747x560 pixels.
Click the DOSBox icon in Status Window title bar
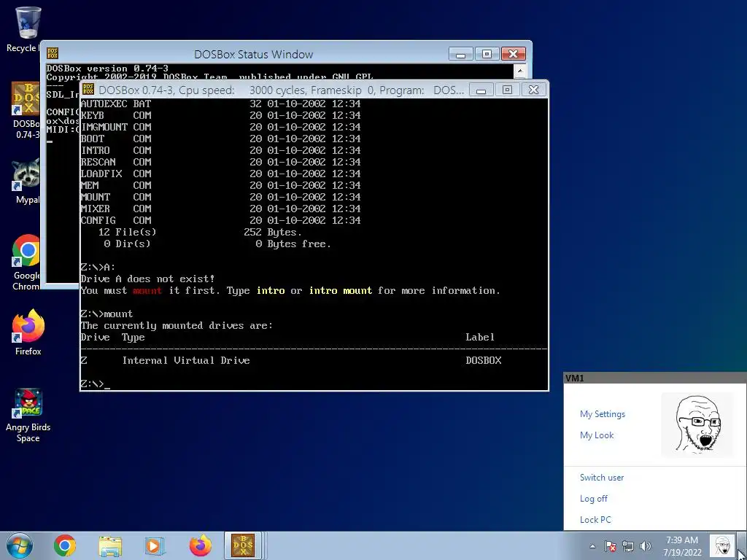tap(53, 53)
